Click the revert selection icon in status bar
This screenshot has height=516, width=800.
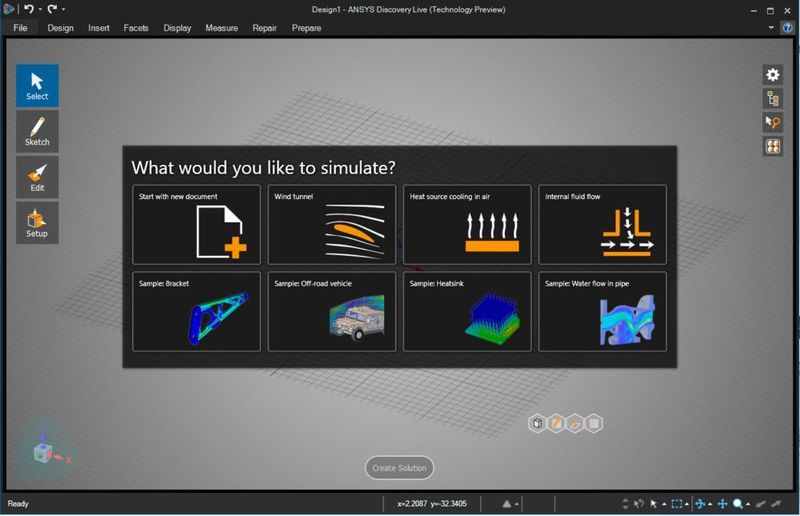tap(639, 504)
